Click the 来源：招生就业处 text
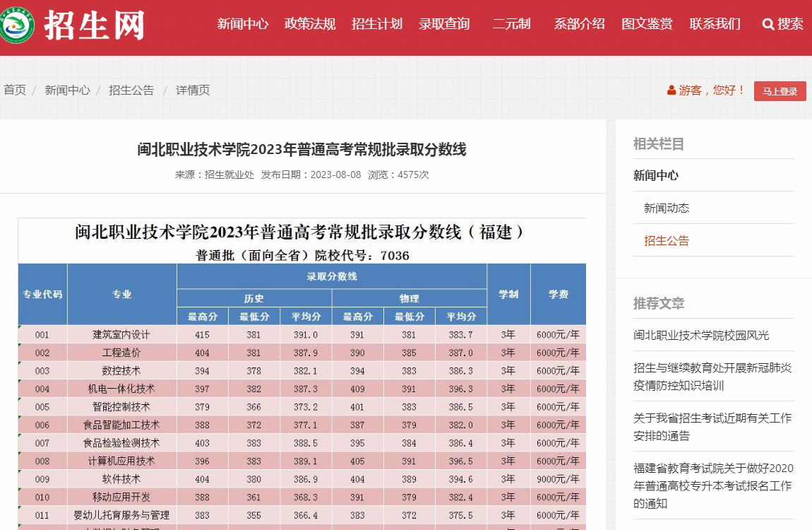Viewport: 812px width, 530px height. [215, 175]
